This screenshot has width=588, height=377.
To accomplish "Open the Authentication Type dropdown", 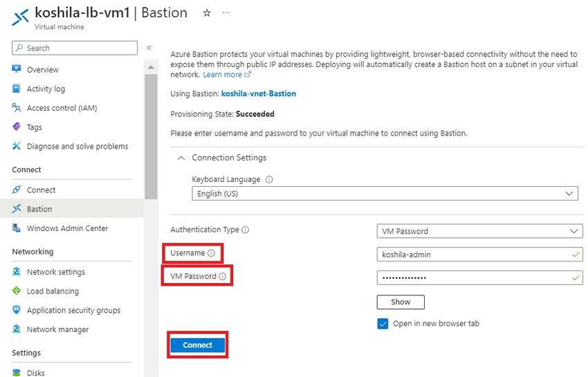I will point(479,231).
